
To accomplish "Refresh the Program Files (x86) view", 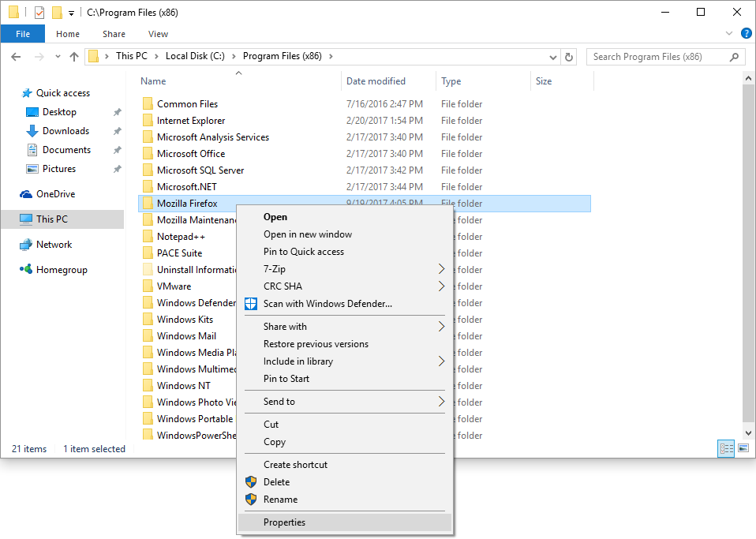I will [x=569, y=57].
